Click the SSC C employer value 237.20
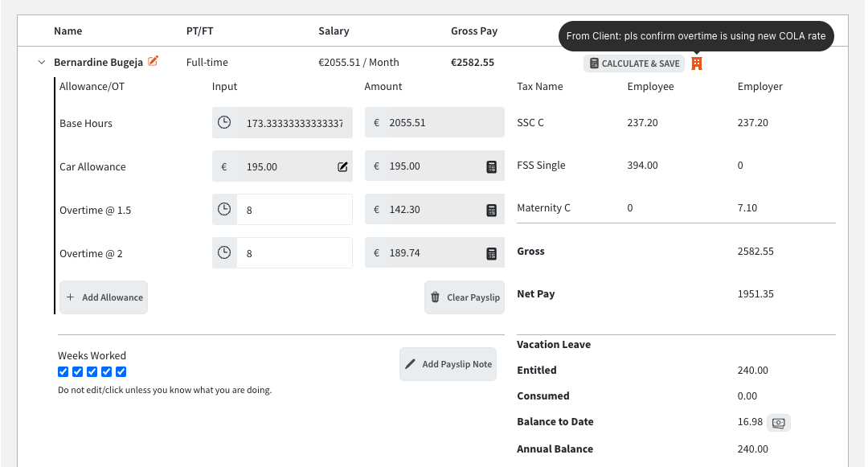Viewport: 868px width, 467px height. pyautogui.click(x=753, y=123)
